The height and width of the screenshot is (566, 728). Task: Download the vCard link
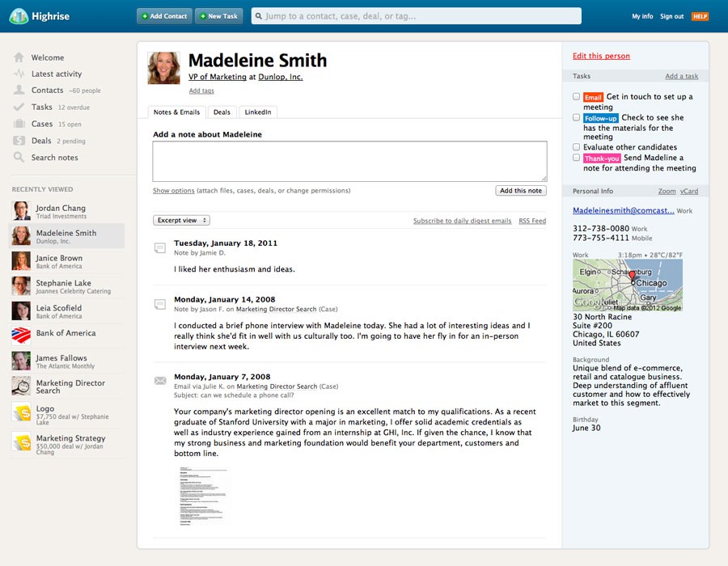[x=689, y=191]
